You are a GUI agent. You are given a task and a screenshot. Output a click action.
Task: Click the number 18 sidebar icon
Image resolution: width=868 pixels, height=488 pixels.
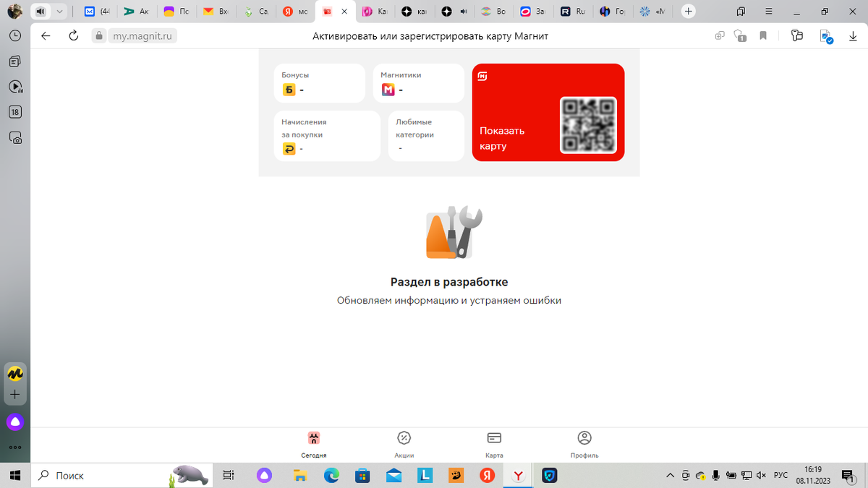tap(15, 112)
